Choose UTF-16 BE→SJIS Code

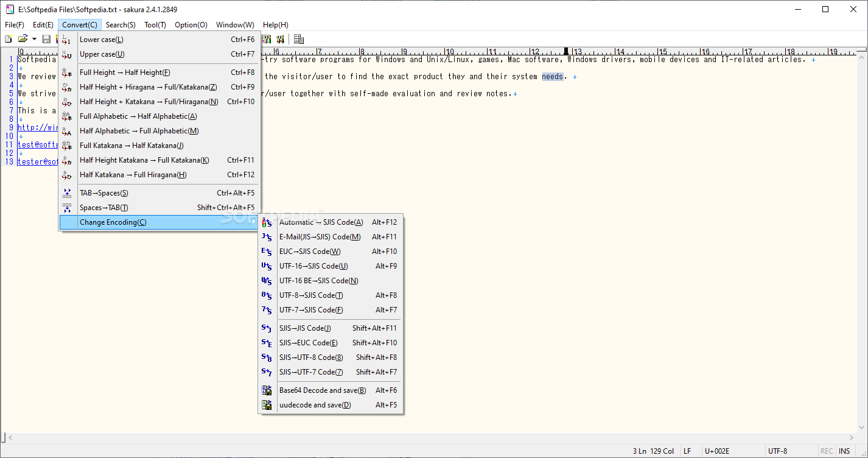[331, 281]
